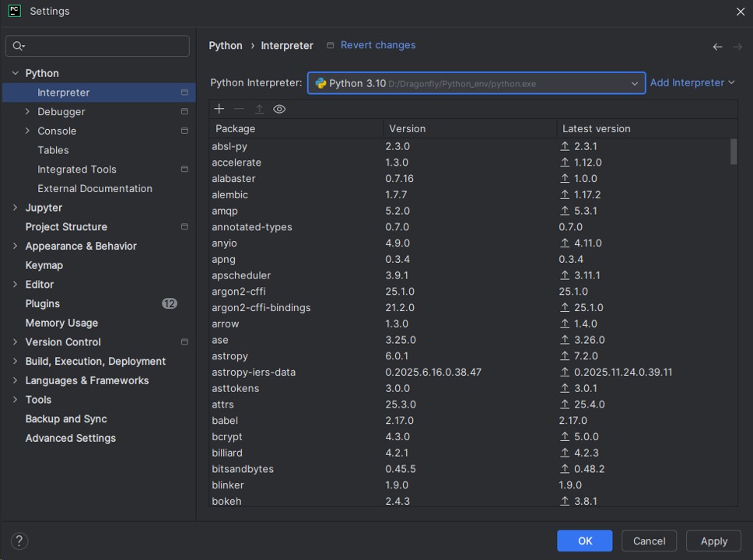This screenshot has height=560, width=753.
Task: Click the Apply button
Action: [x=713, y=541]
